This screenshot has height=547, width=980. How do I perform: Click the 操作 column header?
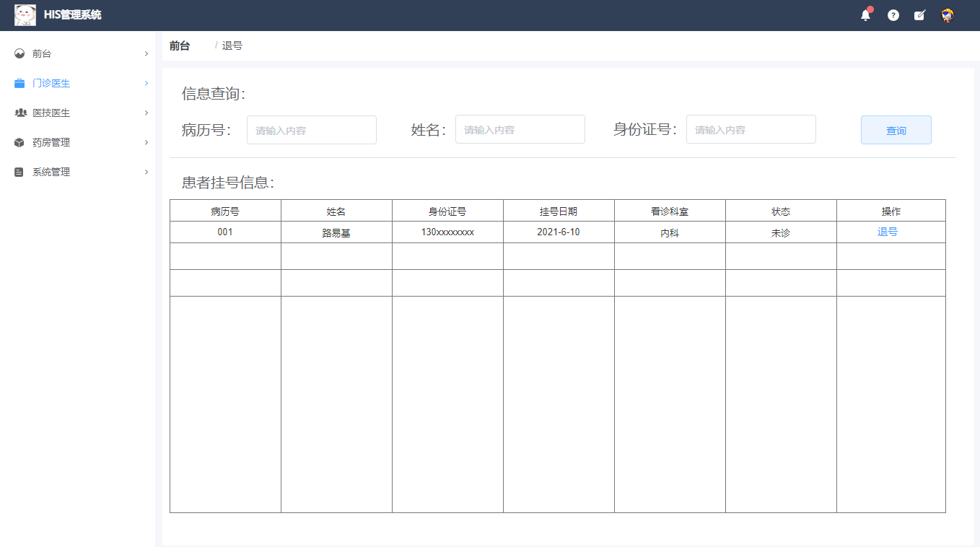tap(891, 211)
